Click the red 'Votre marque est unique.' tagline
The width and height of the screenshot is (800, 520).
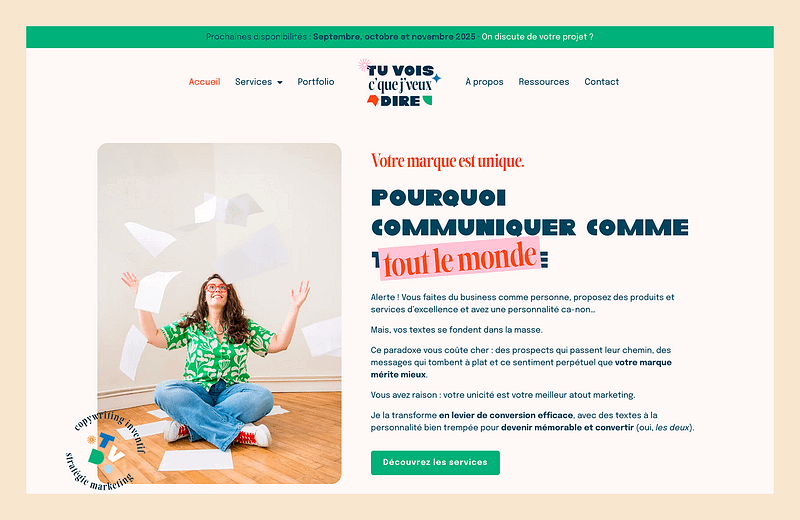[447, 161]
